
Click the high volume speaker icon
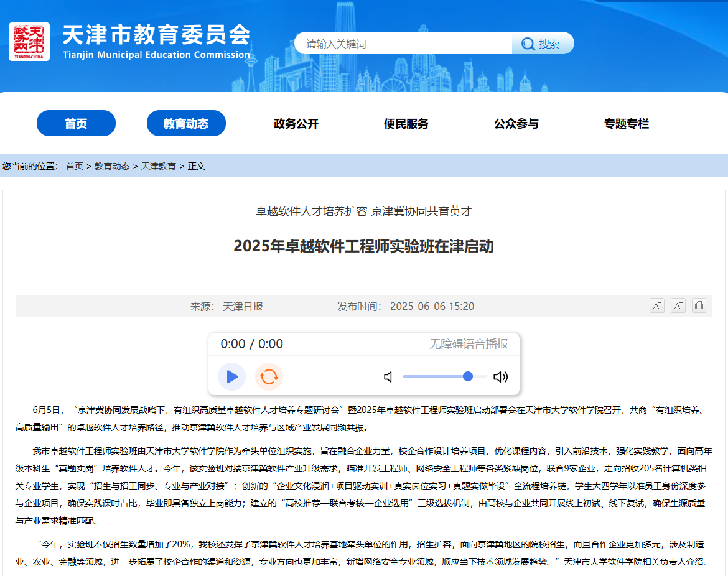[x=500, y=376]
